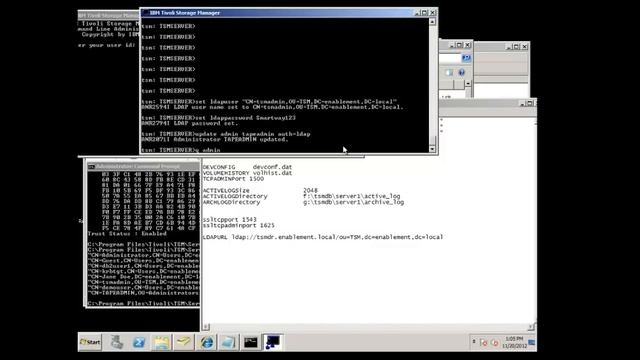Click the ARCHLOGDirectory path in Notepad
The width and height of the screenshot is (640, 360).
[353, 202]
